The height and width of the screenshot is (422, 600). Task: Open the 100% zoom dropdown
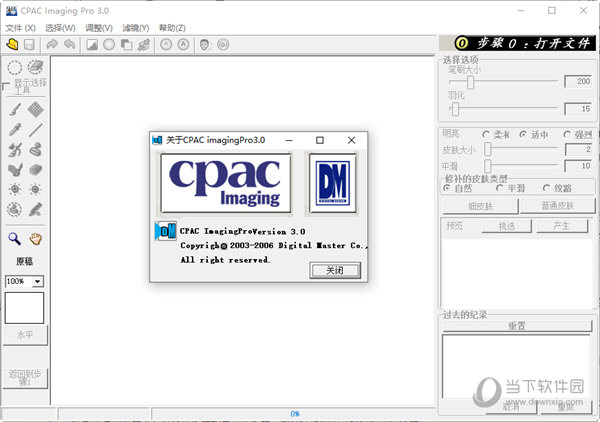click(38, 282)
